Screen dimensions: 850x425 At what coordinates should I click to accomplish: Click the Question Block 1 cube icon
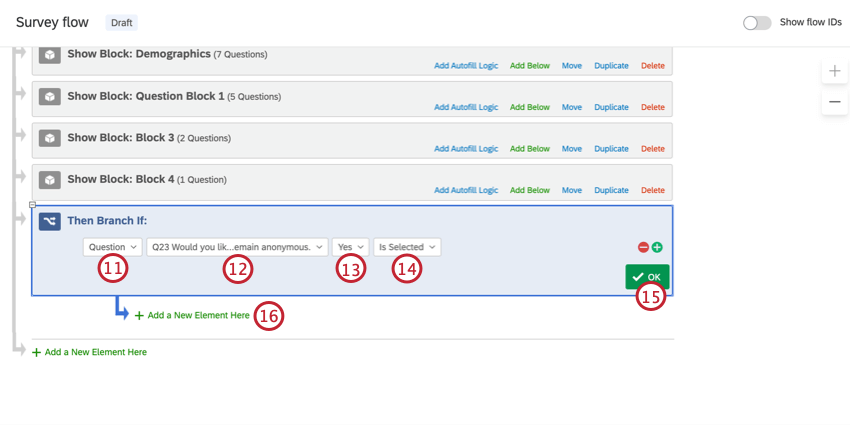50,97
